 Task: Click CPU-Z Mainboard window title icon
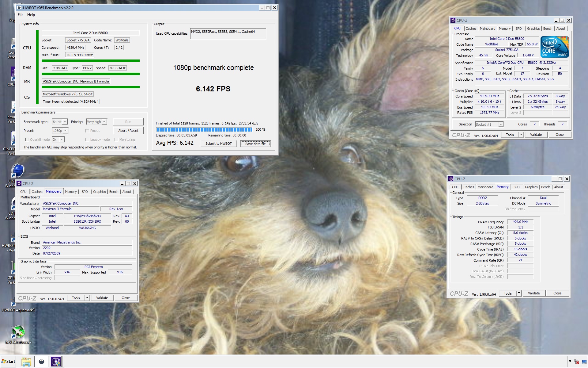click(x=19, y=183)
